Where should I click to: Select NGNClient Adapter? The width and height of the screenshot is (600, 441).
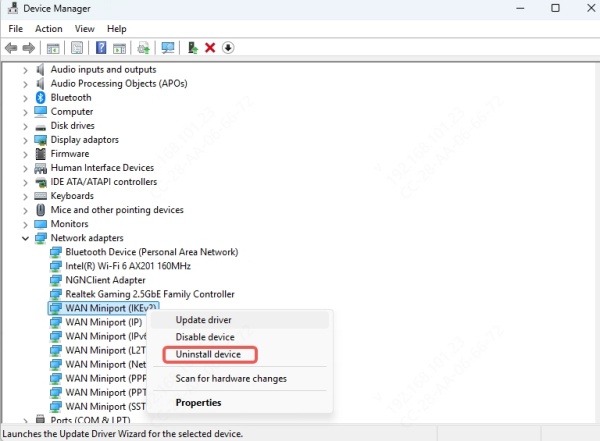(x=105, y=280)
